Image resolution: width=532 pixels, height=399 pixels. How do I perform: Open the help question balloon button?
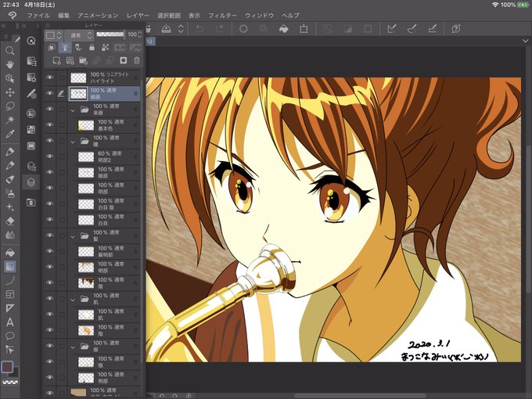click(456, 29)
